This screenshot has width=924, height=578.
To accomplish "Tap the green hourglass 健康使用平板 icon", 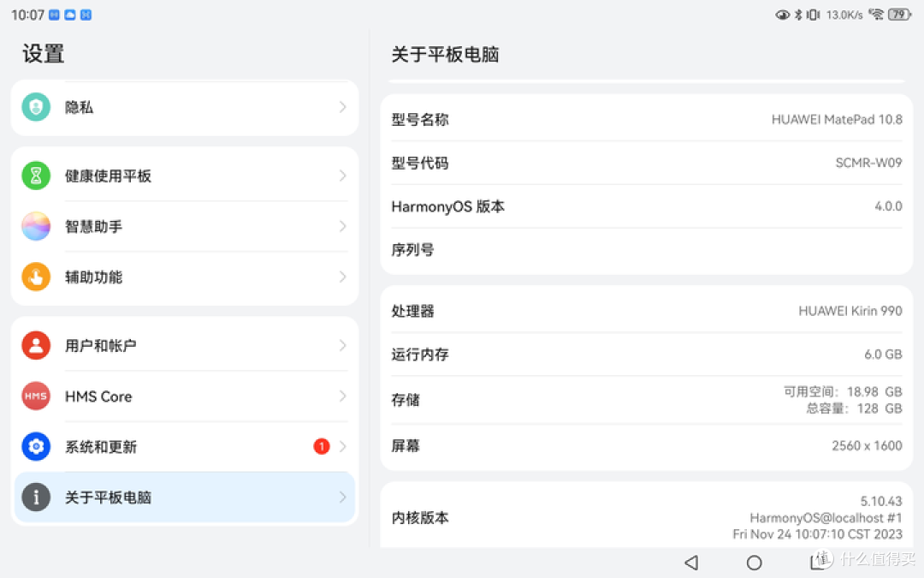I will coord(36,176).
